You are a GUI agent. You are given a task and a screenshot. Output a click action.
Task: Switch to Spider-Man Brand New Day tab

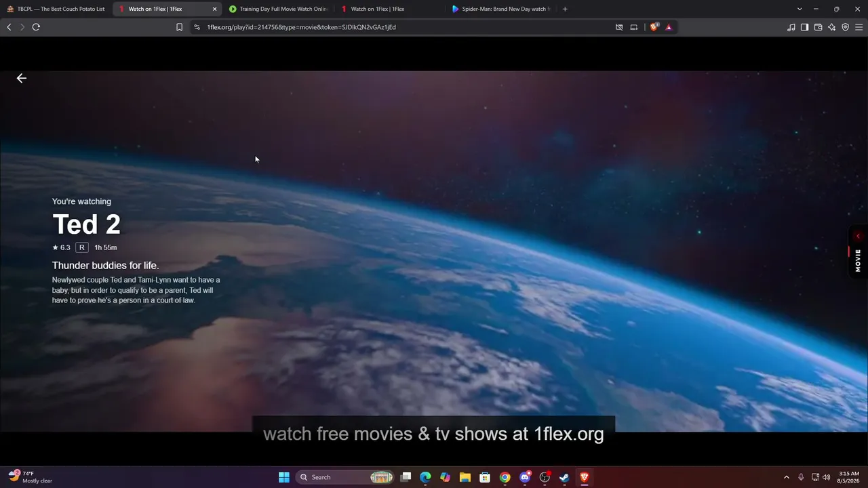point(502,9)
